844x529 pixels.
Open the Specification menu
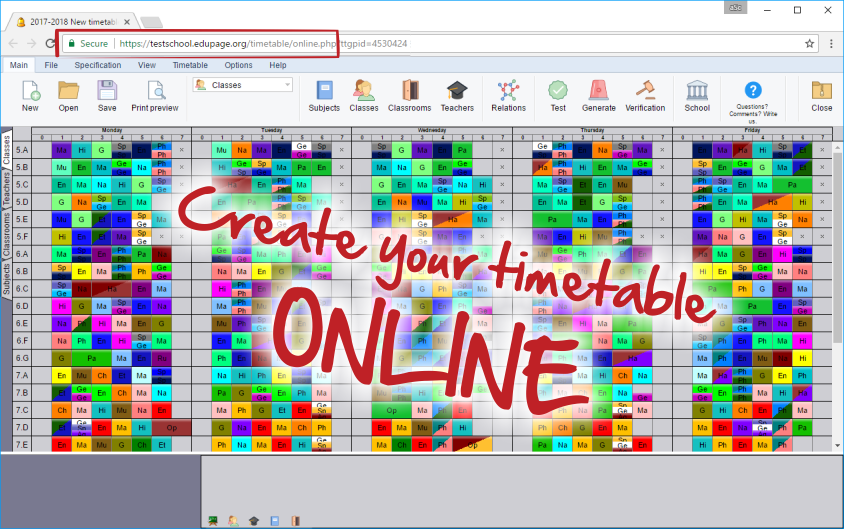97,65
